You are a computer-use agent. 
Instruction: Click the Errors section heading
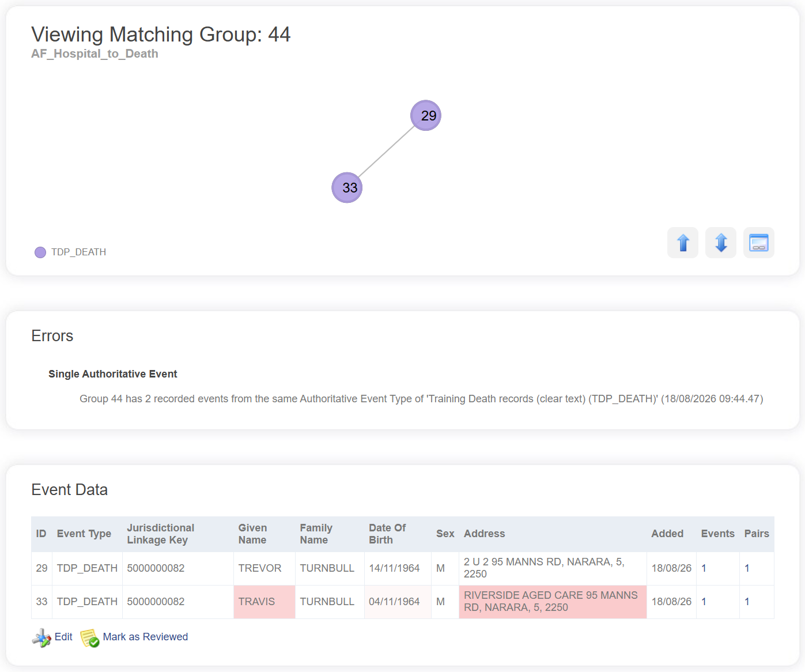pos(52,336)
